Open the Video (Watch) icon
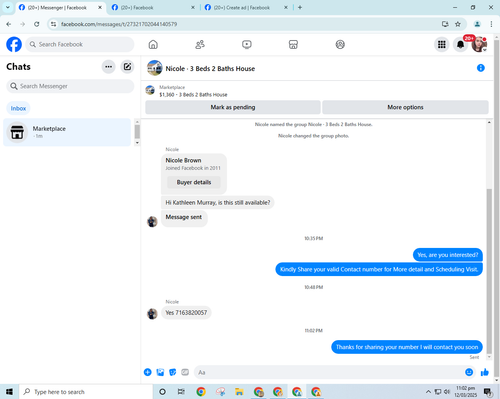 (x=247, y=44)
